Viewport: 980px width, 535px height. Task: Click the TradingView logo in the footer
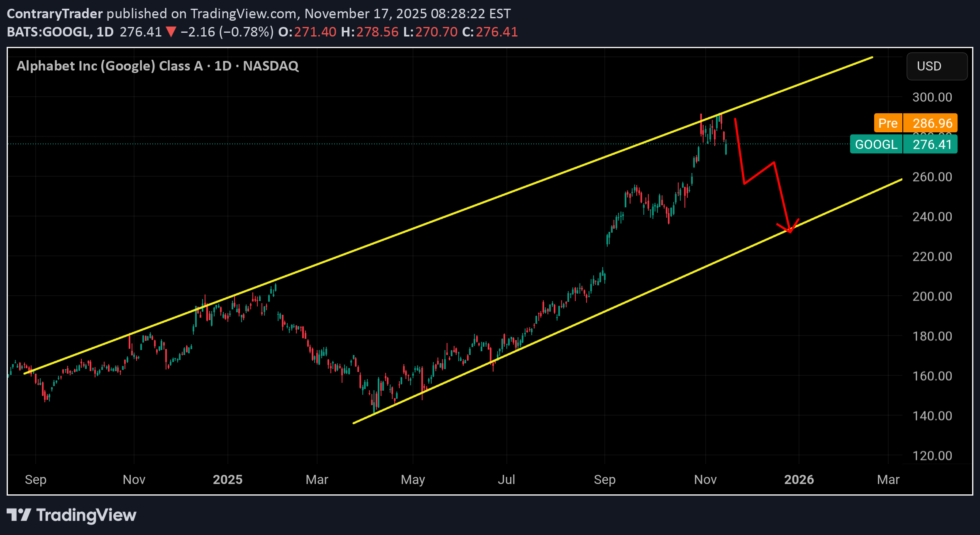tap(71, 514)
